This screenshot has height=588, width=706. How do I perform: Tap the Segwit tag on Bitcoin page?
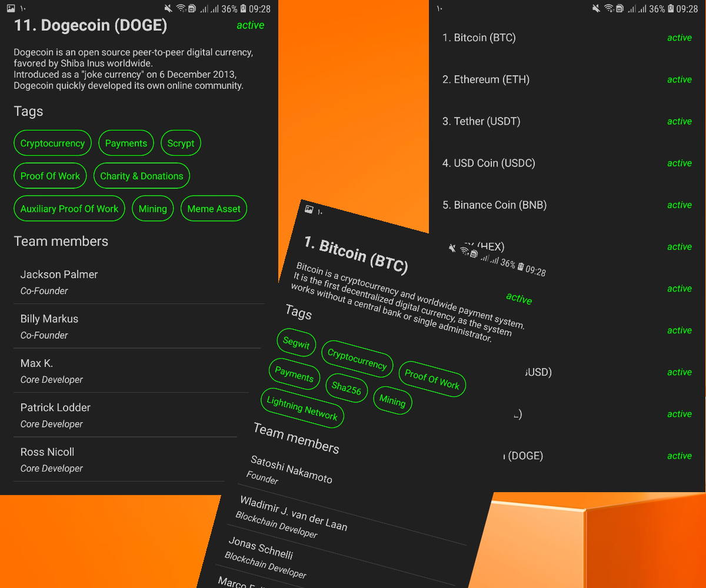297,343
